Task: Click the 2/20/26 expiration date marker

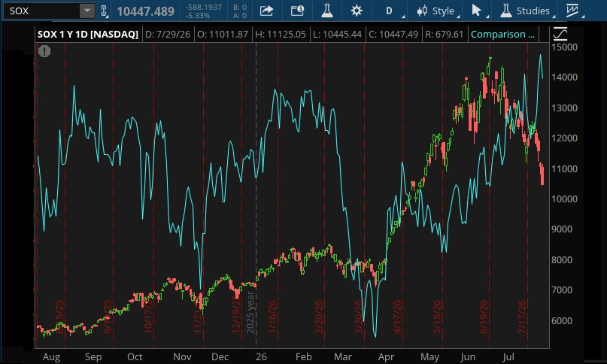Action: pyautogui.click(x=319, y=317)
